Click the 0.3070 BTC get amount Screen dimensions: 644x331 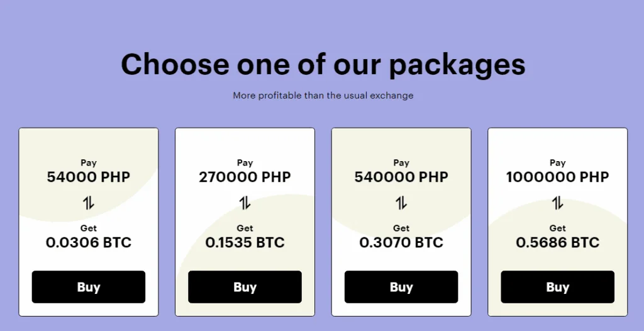tap(401, 242)
